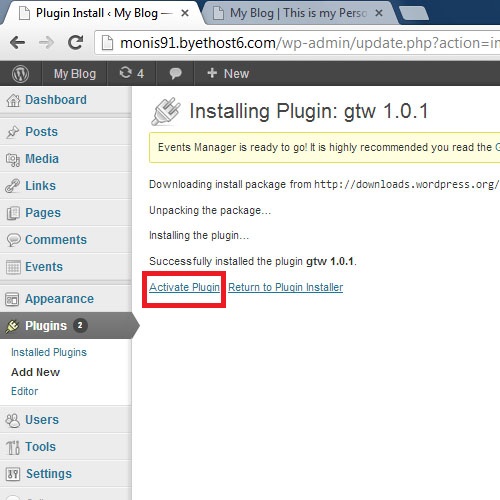The width and height of the screenshot is (500, 500).
Task: Click the Installing Plugin: gtw 1.0.1 heading
Action: [308, 111]
